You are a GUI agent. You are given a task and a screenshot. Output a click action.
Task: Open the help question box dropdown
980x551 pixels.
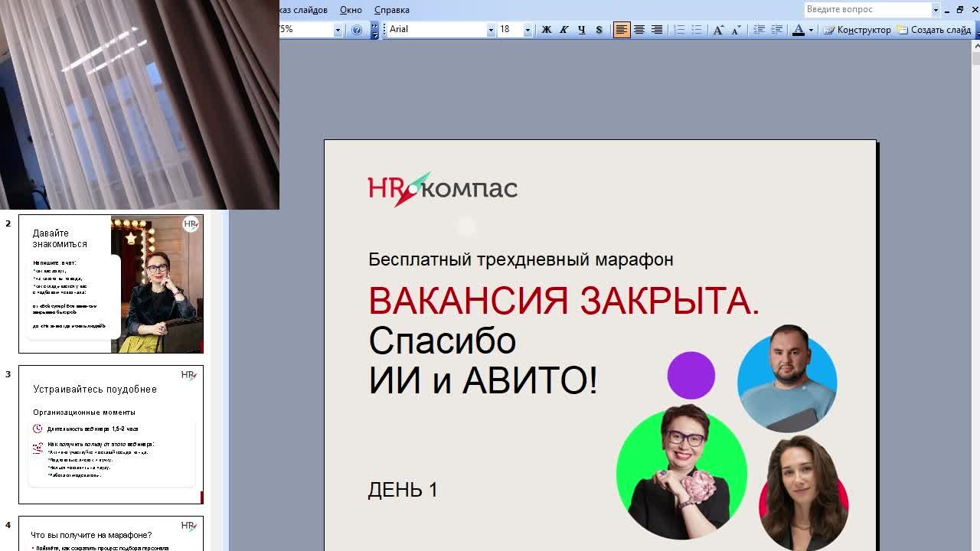pyautogui.click(x=936, y=9)
